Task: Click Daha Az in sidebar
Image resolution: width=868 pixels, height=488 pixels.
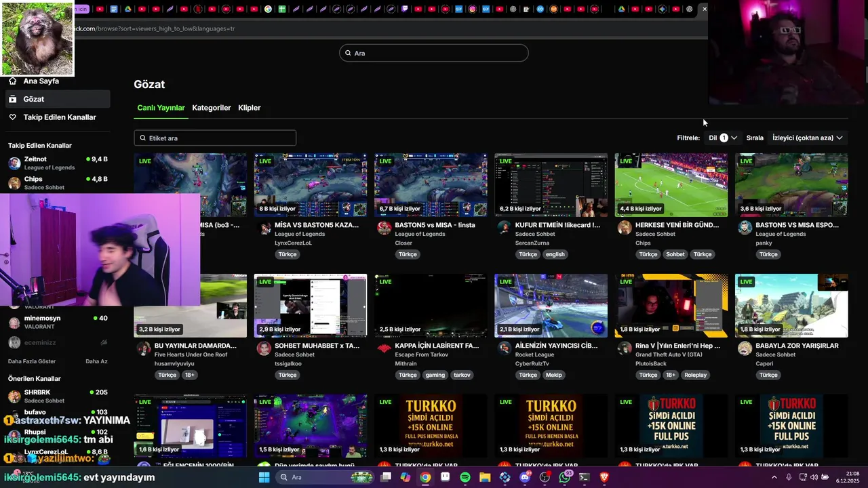Action: point(96,361)
